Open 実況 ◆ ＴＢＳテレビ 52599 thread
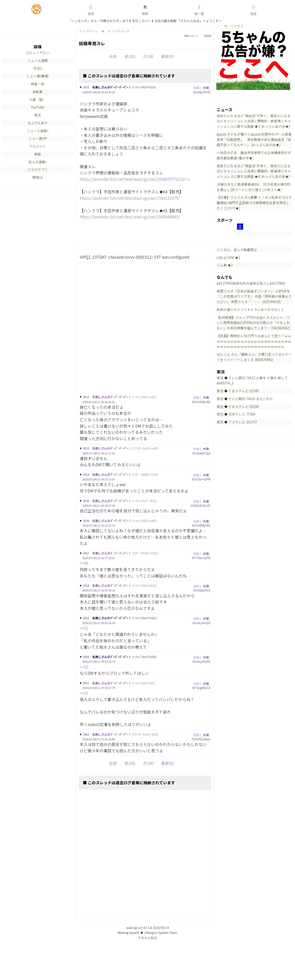295x980 pixels. click(x=237, y=391)
